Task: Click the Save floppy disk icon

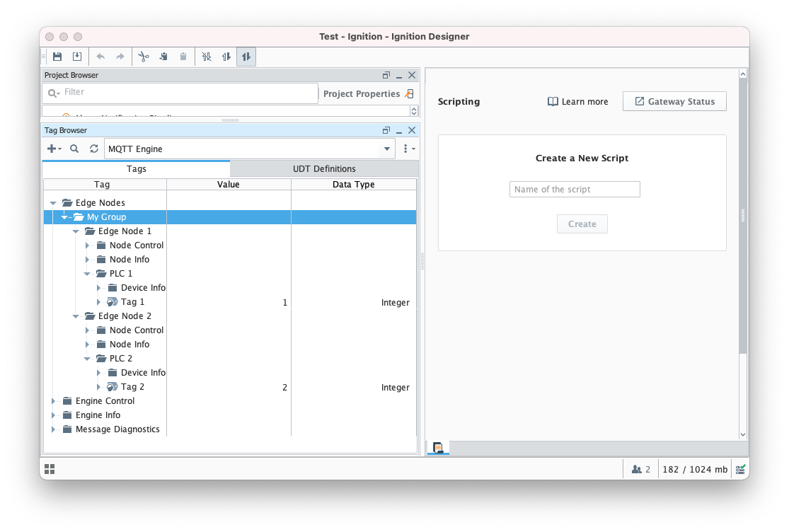Action: 57,57
